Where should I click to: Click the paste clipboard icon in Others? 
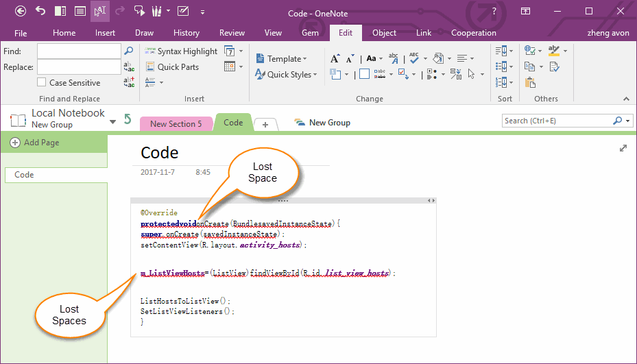click(530, 83)
